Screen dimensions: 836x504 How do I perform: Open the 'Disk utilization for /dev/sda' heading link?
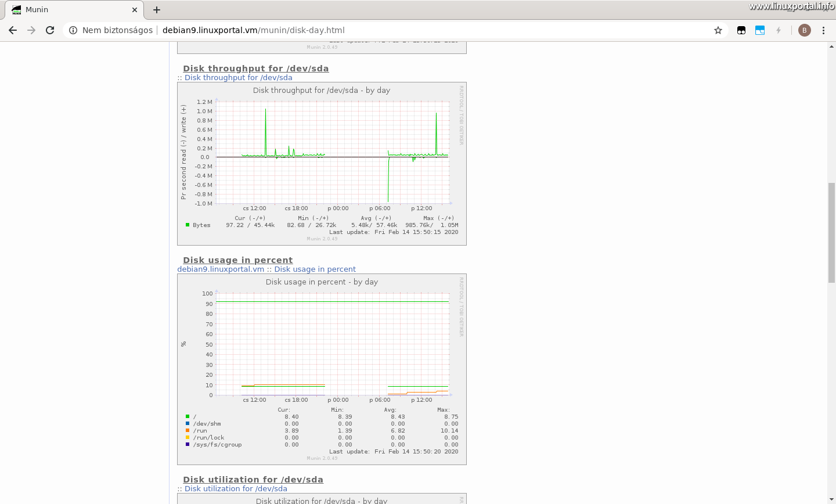click(x=253, y=479)
